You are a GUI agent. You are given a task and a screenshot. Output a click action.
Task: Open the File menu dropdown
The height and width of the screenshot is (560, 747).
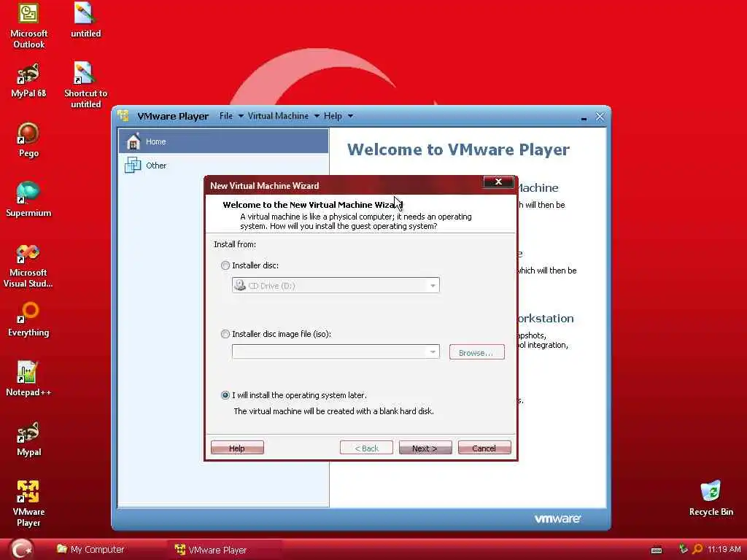[231, 116]
